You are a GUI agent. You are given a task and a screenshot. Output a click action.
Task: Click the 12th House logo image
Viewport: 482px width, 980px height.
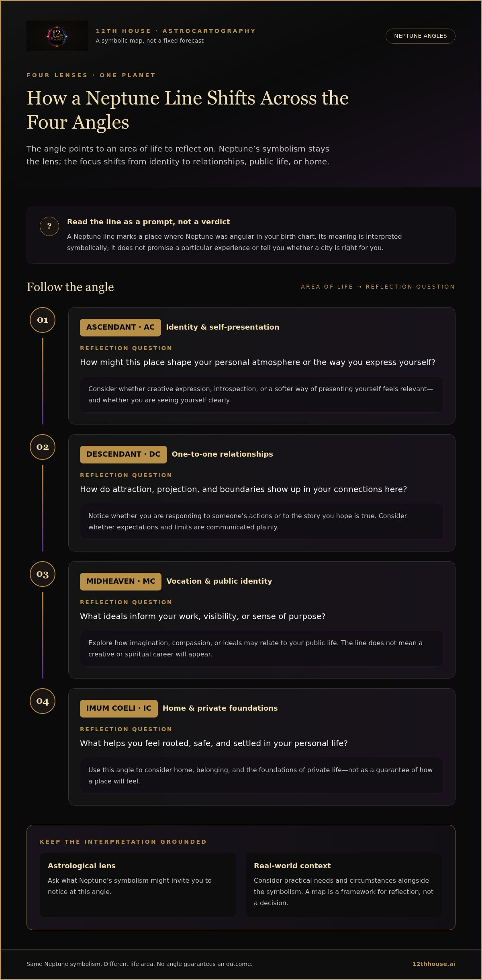click(x=57, y=36)
